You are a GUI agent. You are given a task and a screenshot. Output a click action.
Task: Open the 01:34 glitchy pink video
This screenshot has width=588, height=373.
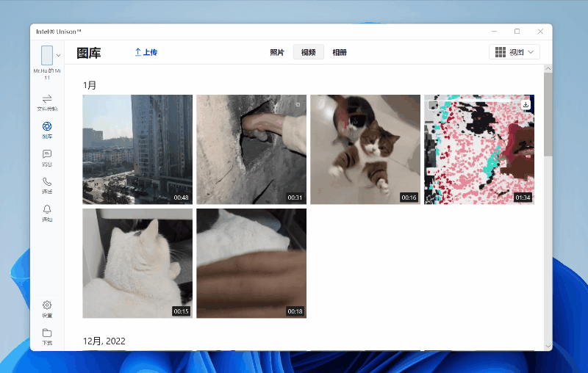tap(479, 150)
